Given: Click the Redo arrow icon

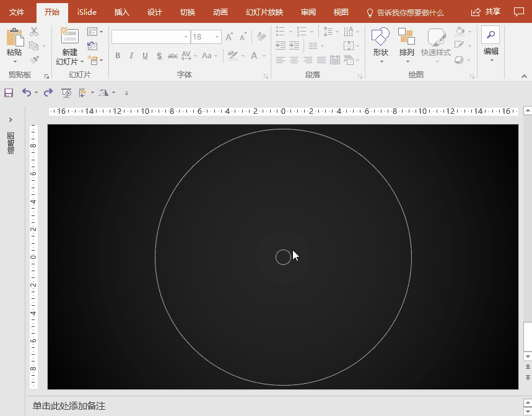Looking at the screenshot, I should pos(48,92).
